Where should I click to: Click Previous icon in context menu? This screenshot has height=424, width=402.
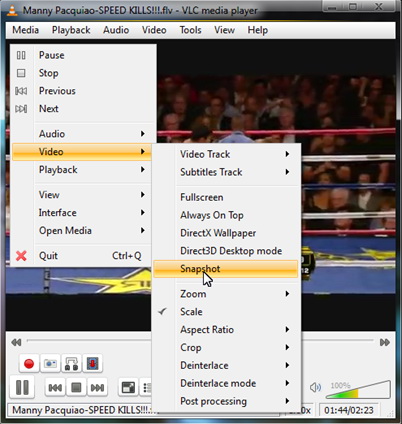pyautogui.click(x=21, y=91)
